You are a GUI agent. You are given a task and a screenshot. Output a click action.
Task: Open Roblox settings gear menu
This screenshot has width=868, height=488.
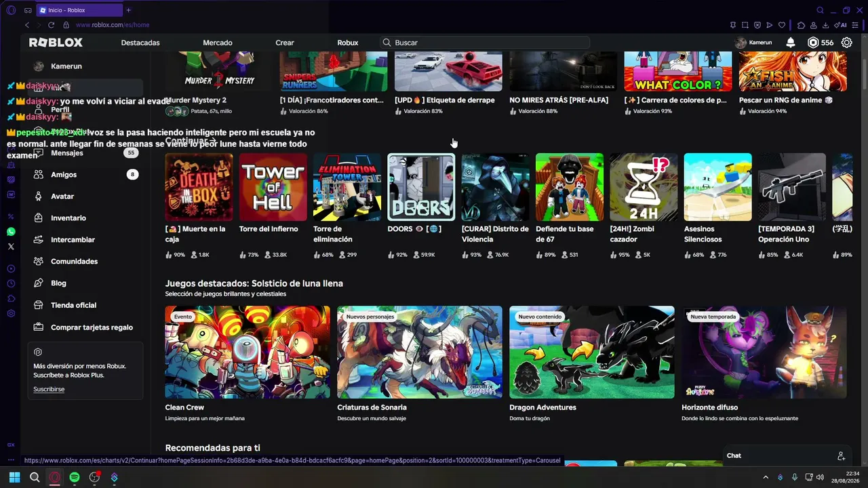click(x=846, y=42)
